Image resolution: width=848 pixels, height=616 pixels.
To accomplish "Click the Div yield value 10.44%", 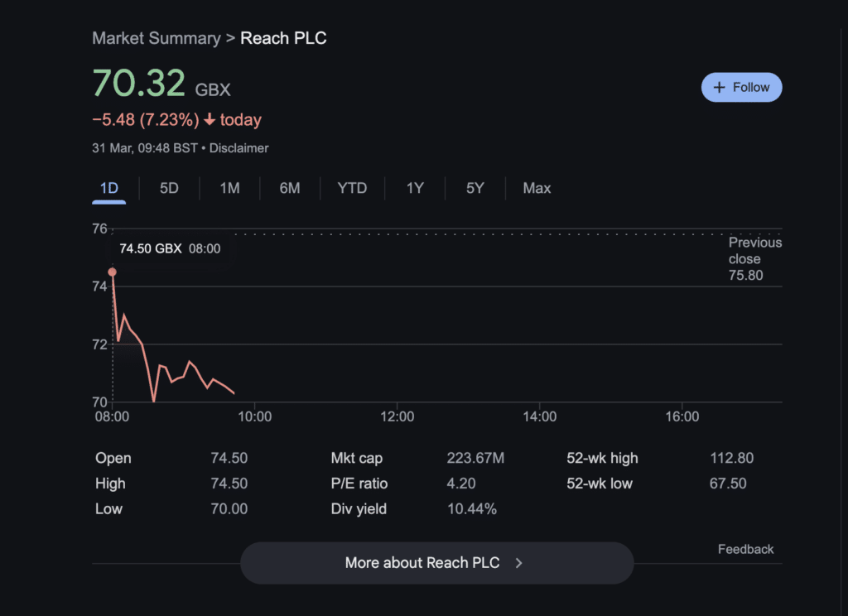I will point(471,509).
